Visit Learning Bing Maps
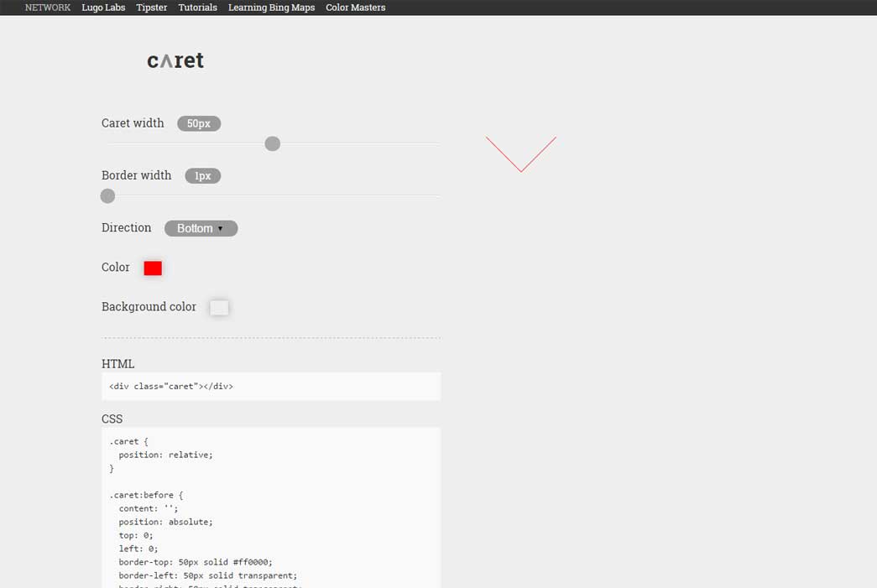 click(x=271, y=8)
